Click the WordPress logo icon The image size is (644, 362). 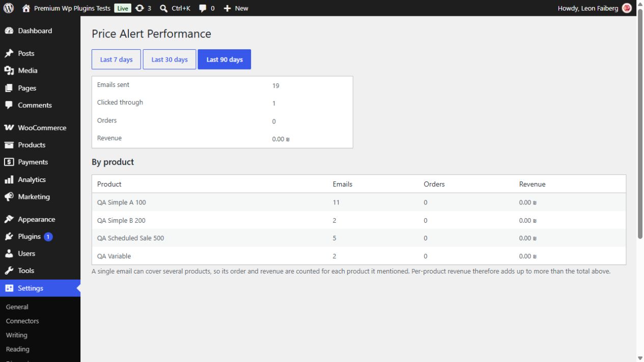(9, 8)
